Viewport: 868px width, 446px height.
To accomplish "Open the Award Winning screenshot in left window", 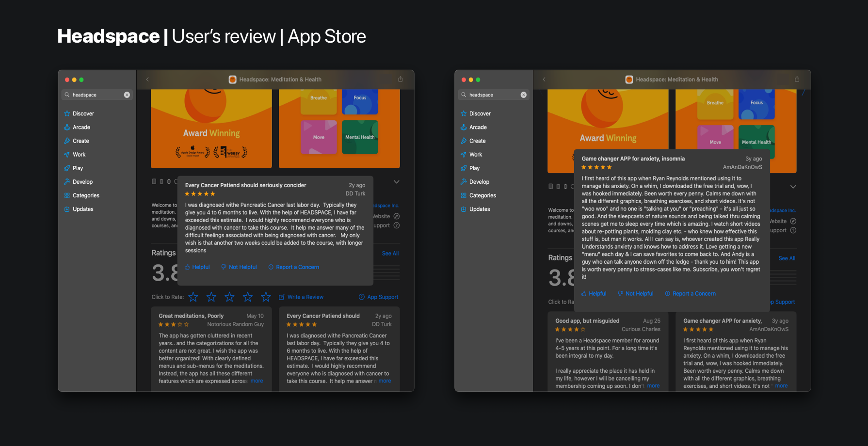I will [x=211, y=128].
